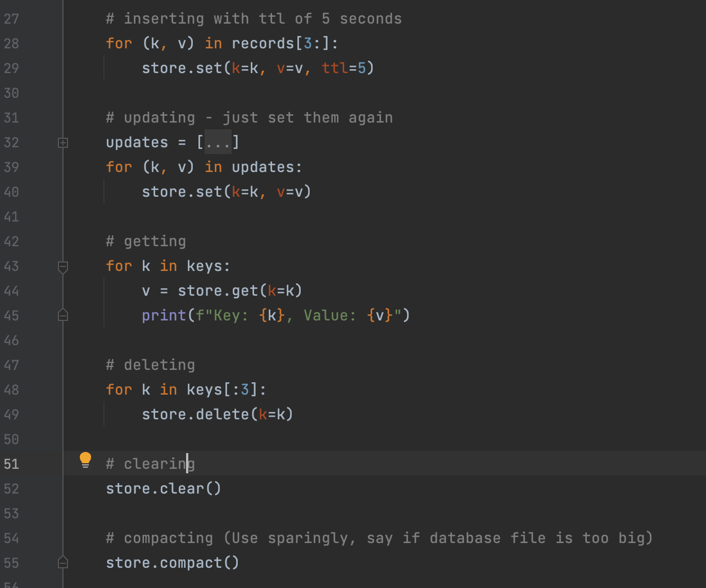Viewport: 706px width, 588px height.
Task: Click line number 40 in the gutter
Action: click(11, 192)
